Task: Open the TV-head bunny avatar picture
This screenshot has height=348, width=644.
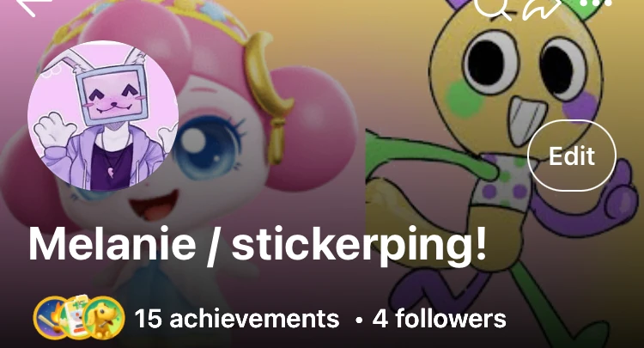Action: [x=103, y=115]
